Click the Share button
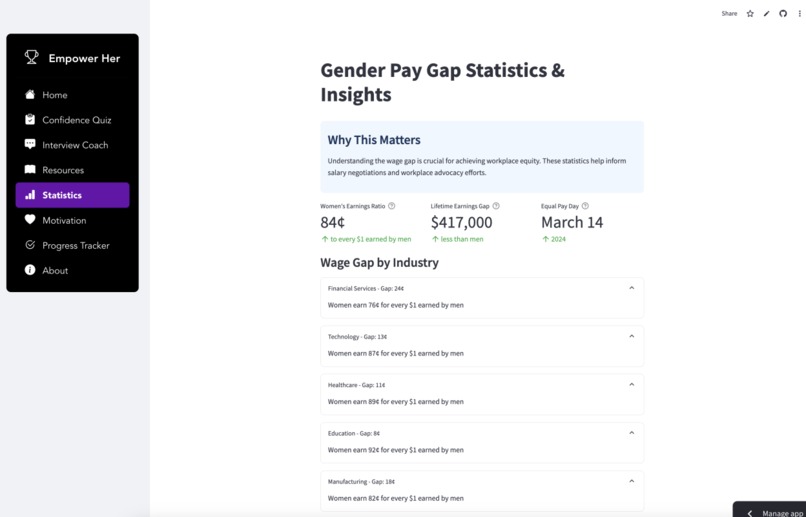Screen dimensions: 806x517 point(729,14)
